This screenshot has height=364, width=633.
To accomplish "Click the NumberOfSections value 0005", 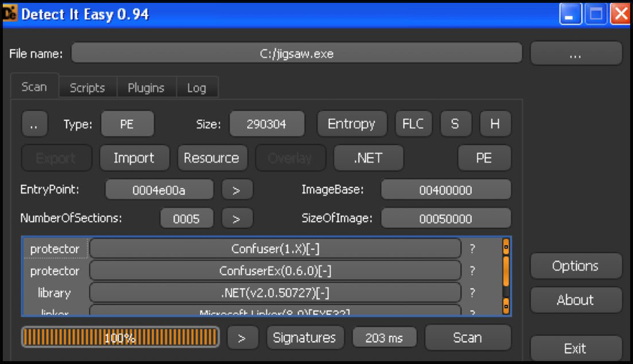I will [x=186, y=218].
